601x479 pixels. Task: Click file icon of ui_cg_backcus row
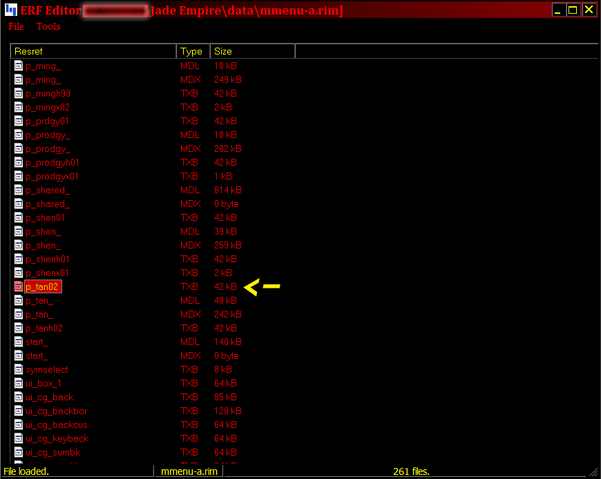(18, 425)
